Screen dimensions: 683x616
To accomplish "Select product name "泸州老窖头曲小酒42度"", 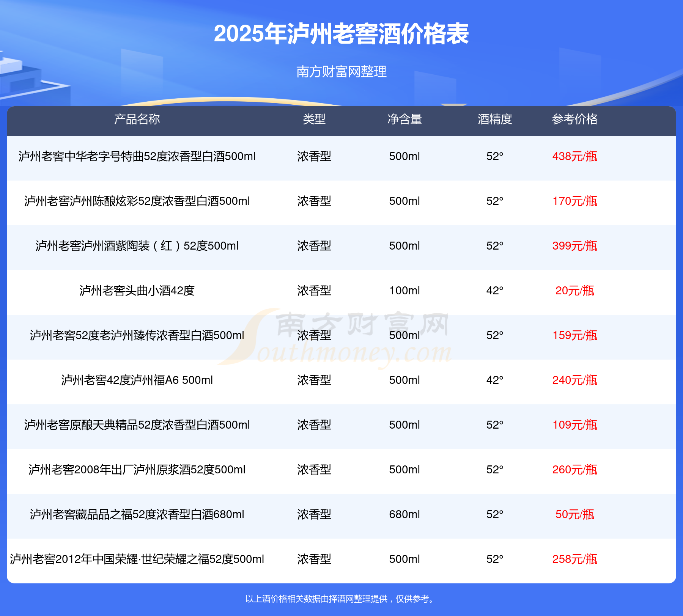I will tap(137, 291).
